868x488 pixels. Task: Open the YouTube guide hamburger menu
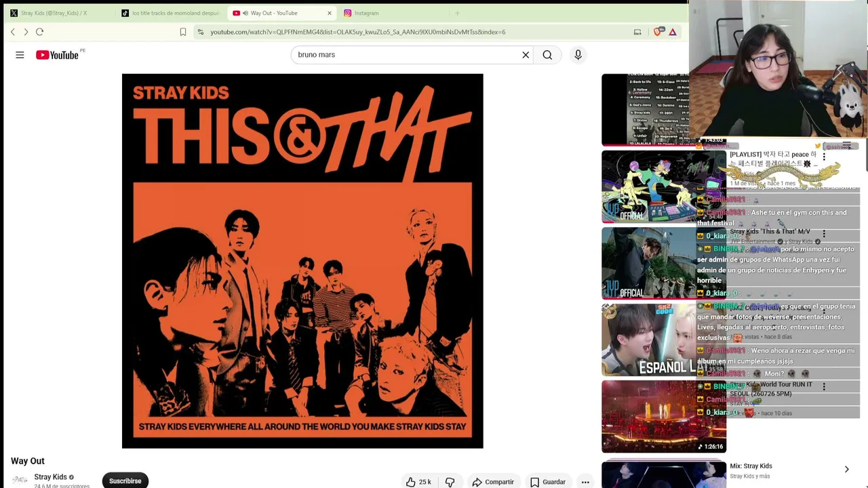(20, 55)
